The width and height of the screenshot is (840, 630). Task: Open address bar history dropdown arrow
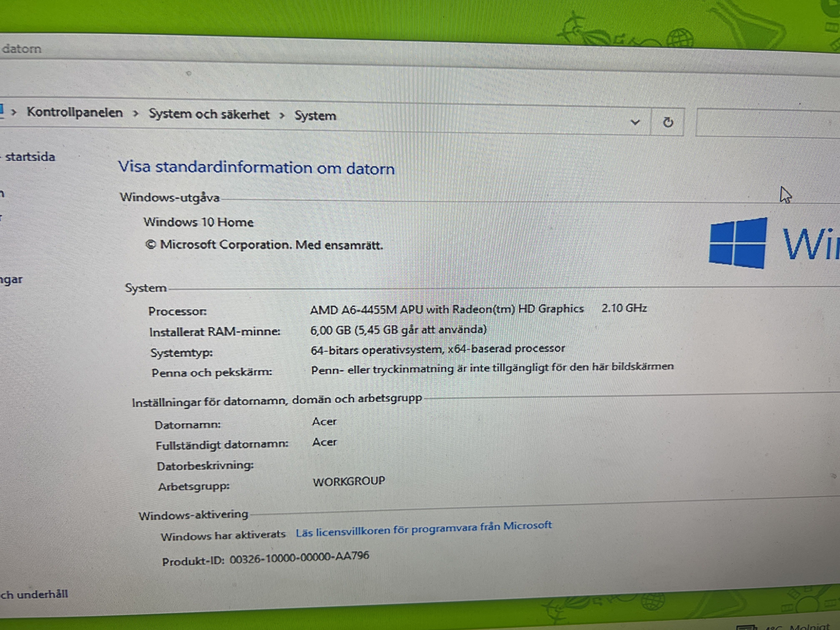tap(635, 122)
